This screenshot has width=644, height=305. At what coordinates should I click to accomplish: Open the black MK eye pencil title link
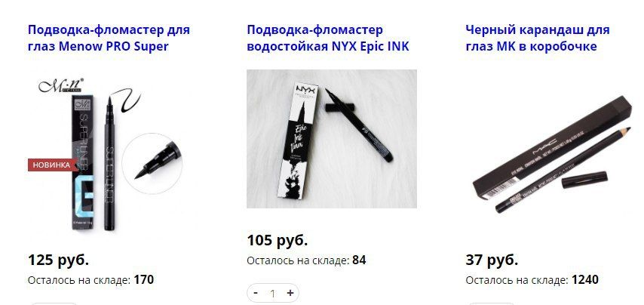click(x=538, y=38)
